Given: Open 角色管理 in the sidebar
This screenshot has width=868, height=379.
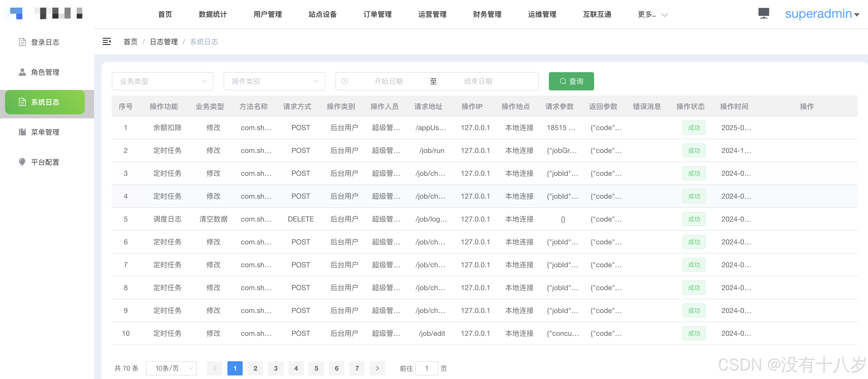Looking at the screenshot, I should [x=45, y=72].
